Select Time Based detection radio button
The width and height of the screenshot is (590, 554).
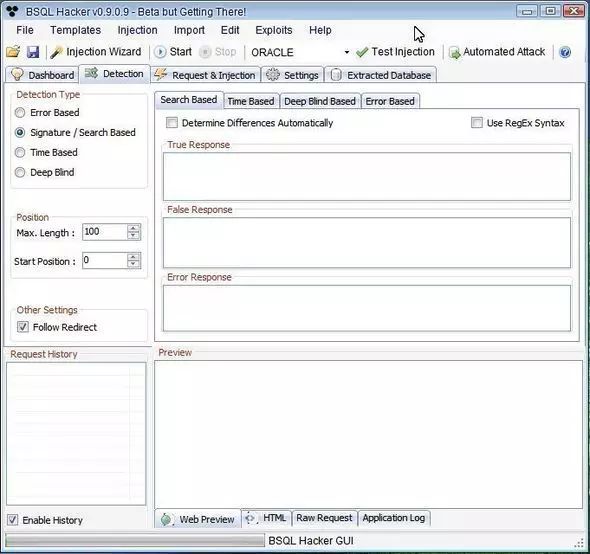coord(20,152)
